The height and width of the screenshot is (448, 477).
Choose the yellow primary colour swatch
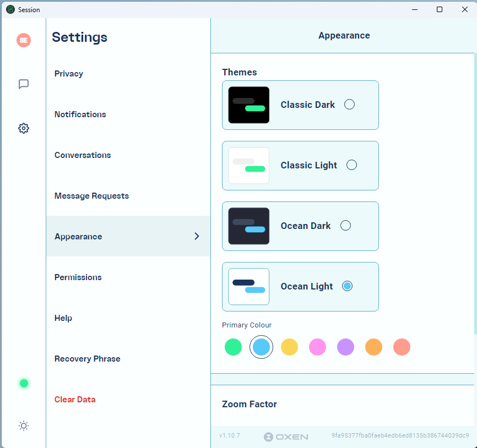[x=289, y=347]
